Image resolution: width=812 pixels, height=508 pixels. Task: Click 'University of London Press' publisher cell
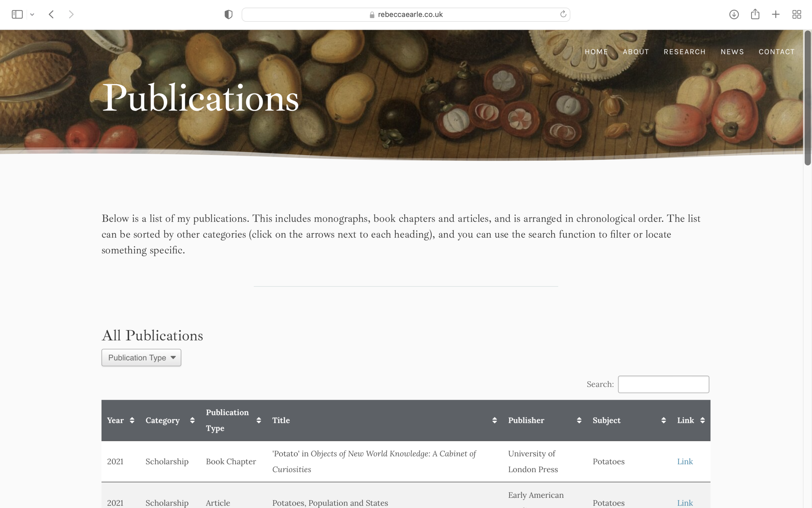pyautogui.click(x=533, y=461)
